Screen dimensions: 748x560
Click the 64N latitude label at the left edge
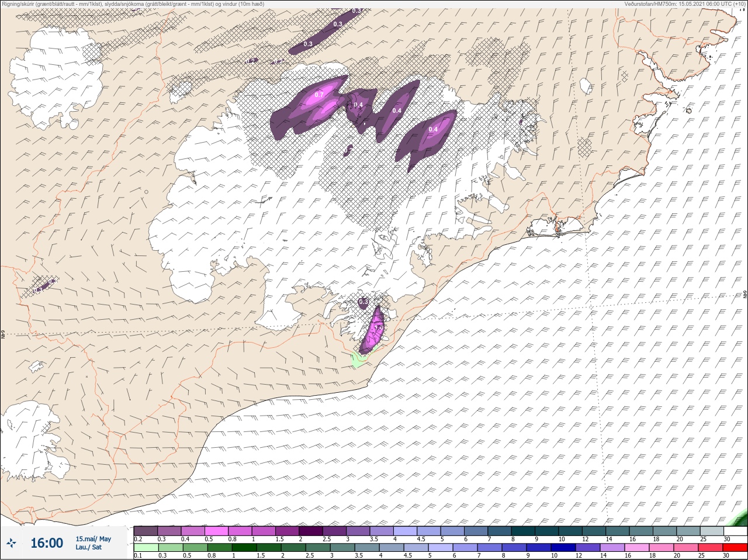pyautogui.click(x=3, y=336)
